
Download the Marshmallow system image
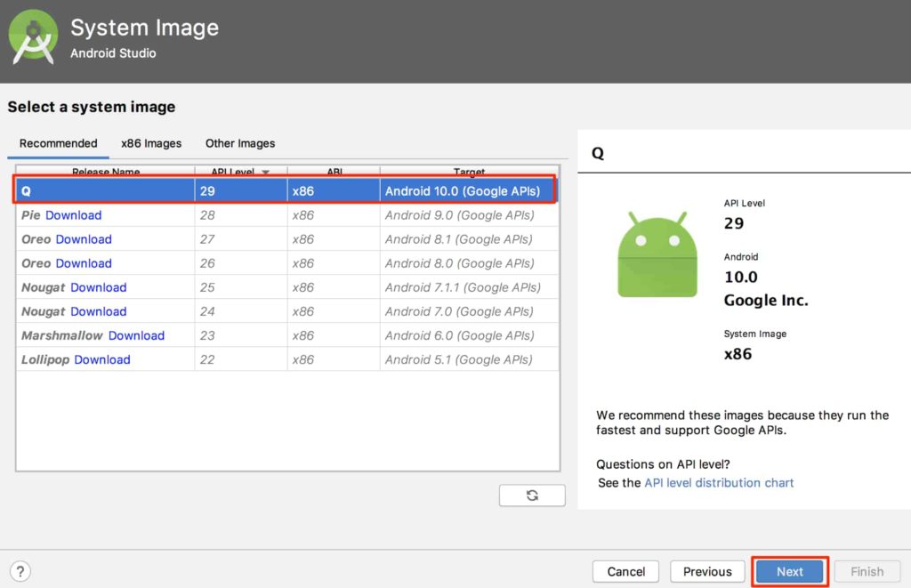(x=136, y=336)
